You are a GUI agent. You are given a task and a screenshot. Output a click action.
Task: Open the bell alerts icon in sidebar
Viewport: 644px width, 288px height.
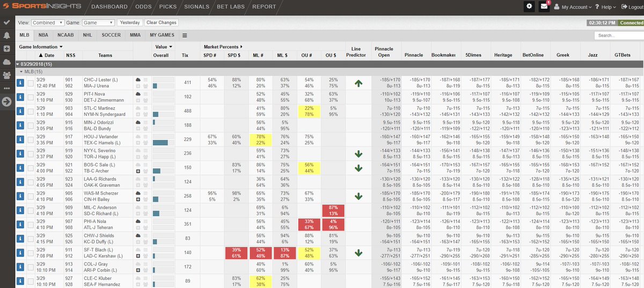[x=6, y=35]
